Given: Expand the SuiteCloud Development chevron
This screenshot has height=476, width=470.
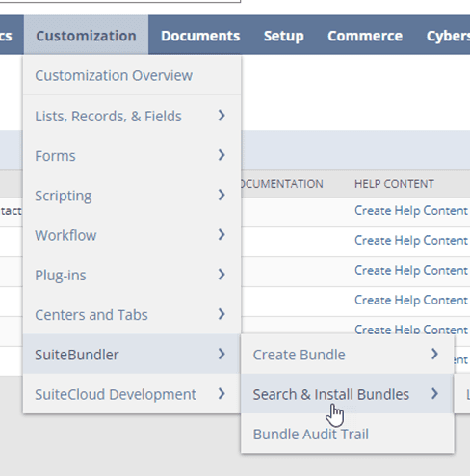Looking at the screenshot, I should [x=222, y=394].
